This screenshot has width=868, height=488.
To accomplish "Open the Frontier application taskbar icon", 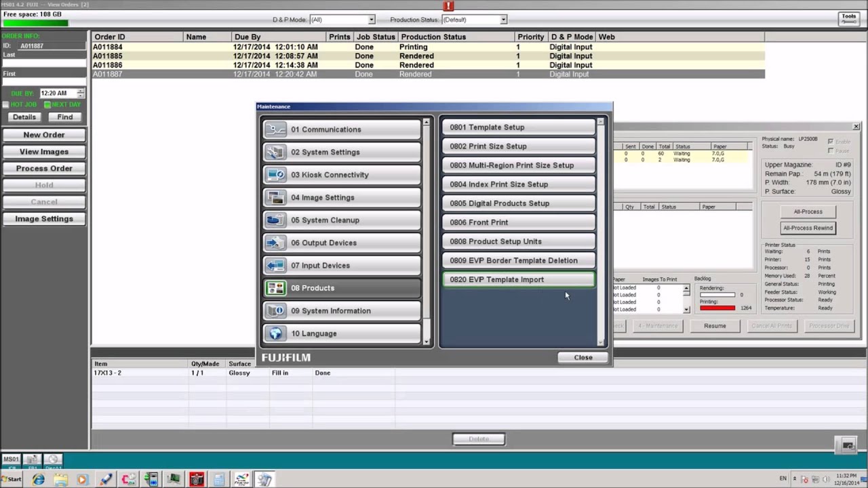I will (x=241, y=480).
